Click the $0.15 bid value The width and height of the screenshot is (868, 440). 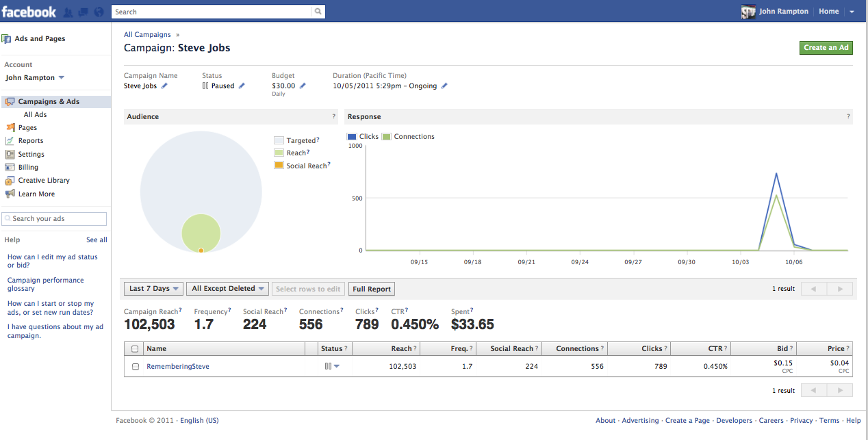[x=783, y=363]
